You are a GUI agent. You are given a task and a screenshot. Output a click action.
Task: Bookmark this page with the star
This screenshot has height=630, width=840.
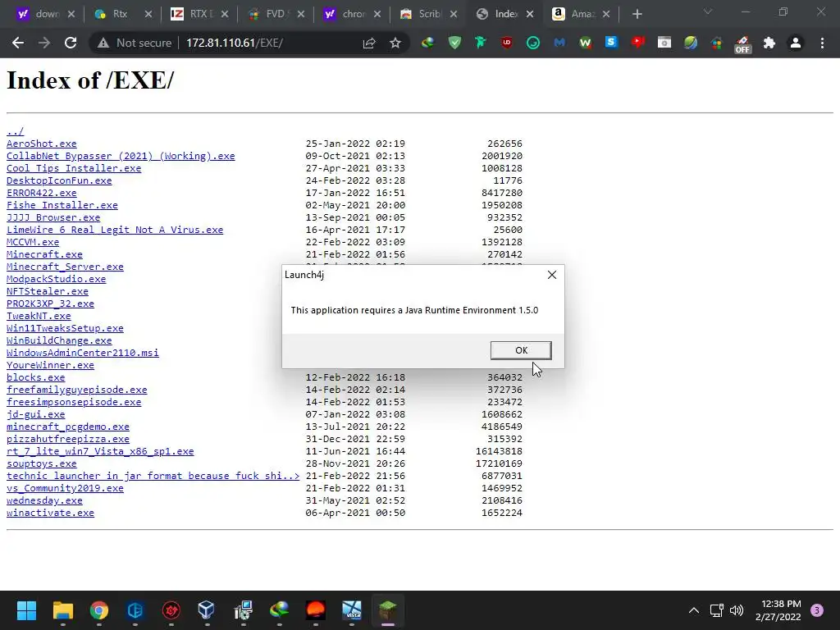point(395,43)
